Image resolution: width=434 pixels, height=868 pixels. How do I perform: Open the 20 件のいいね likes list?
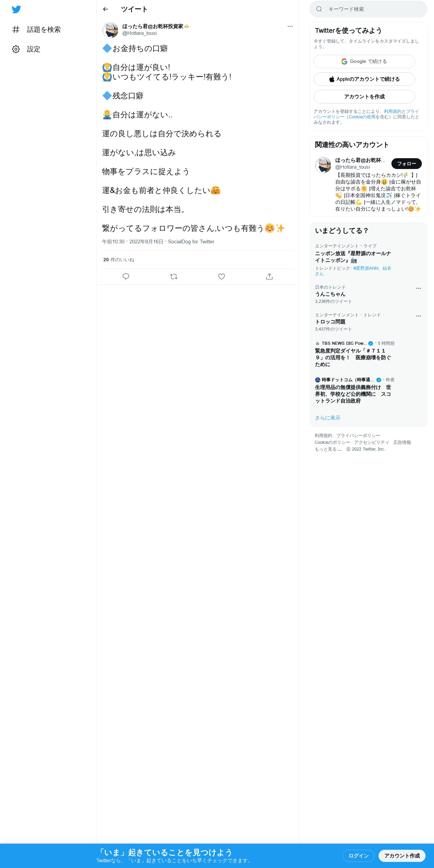pos(119,260)
